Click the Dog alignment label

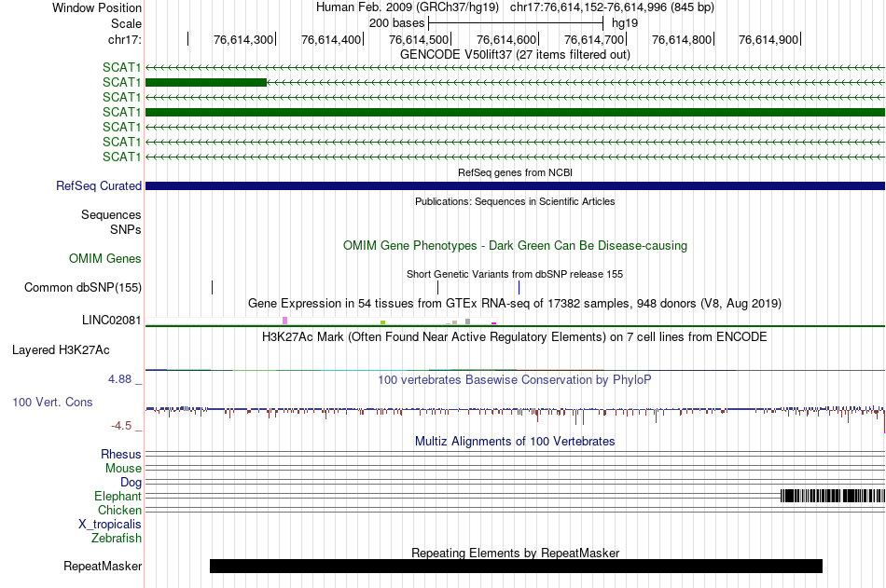(x=131, y=483)
